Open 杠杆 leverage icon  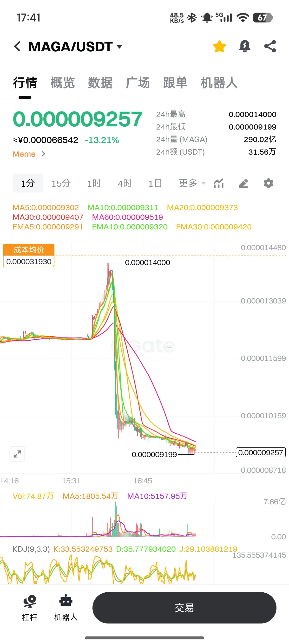coord(30,608)
